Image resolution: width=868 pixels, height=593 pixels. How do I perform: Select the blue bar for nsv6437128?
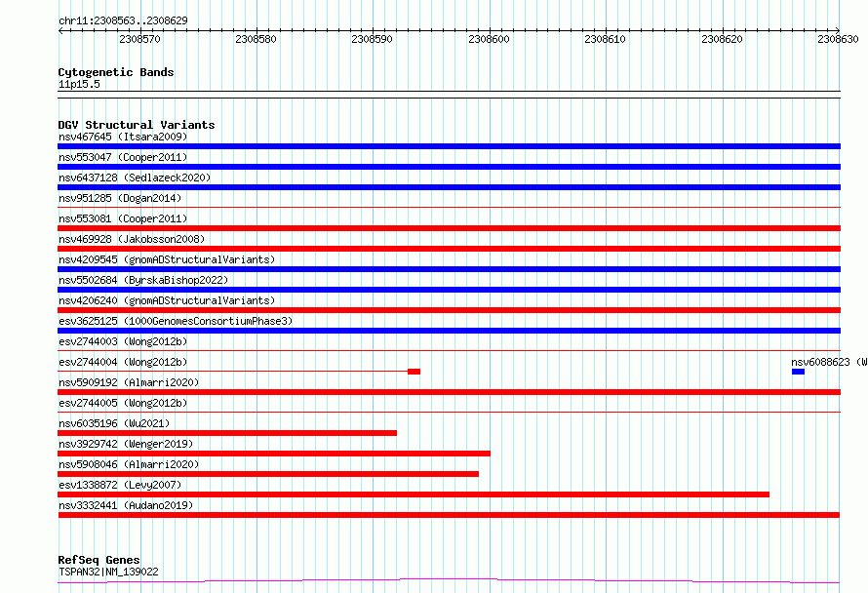(449, 187)
